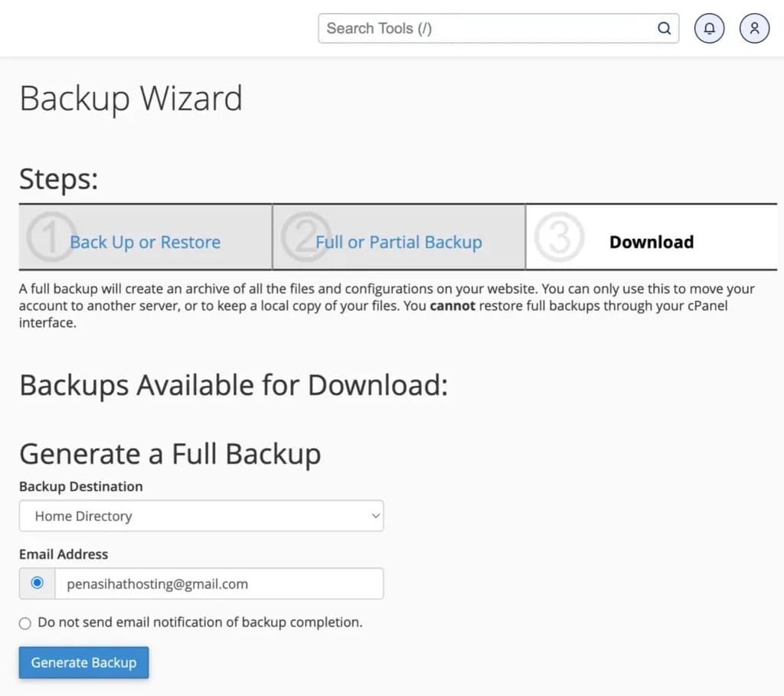Click the step 1 numbered circle icon
The image size is (784, 696).
[50, 237]
